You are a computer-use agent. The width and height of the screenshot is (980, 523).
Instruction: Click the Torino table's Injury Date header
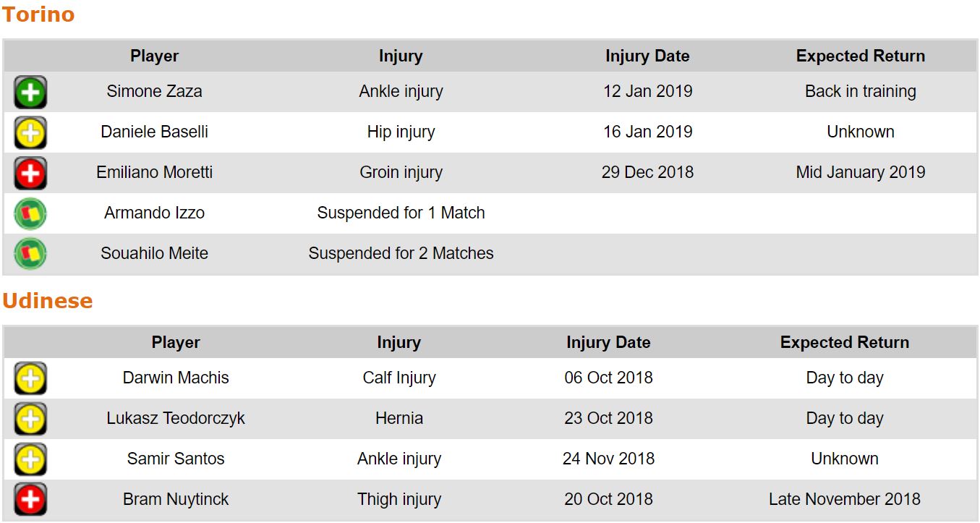[647, 56]
